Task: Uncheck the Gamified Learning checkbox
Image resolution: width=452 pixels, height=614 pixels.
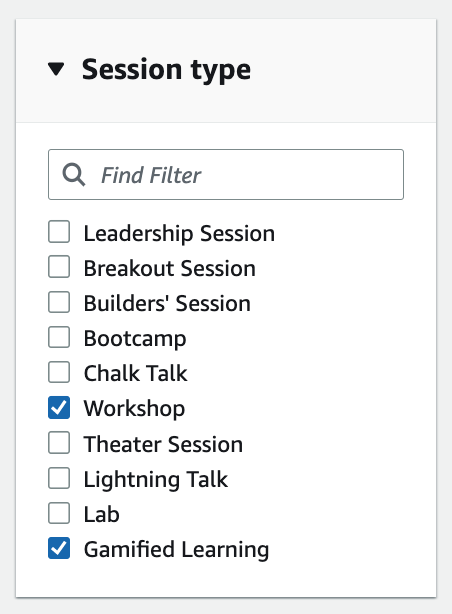Action: point(59,548)
